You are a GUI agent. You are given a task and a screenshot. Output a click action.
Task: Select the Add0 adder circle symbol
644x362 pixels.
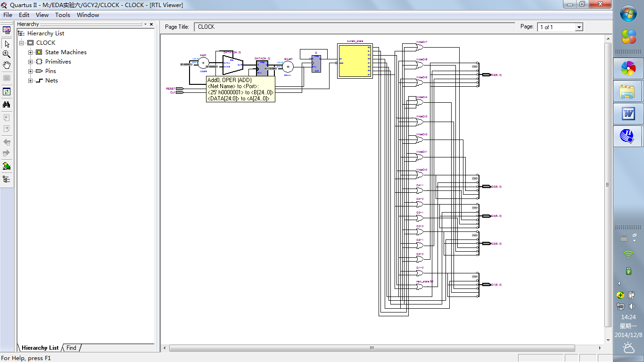point(203,63)
